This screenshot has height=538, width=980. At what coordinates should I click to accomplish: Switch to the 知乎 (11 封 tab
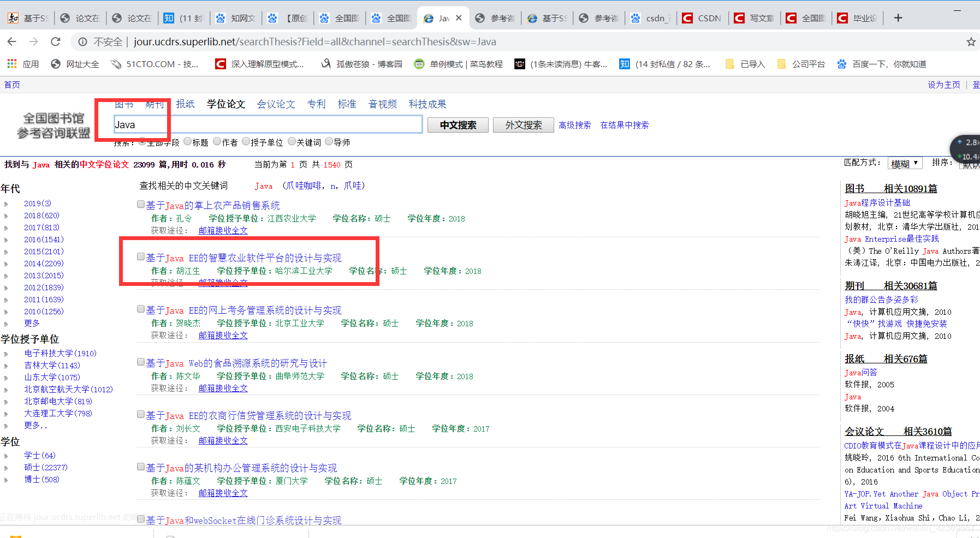click(184, 18)
